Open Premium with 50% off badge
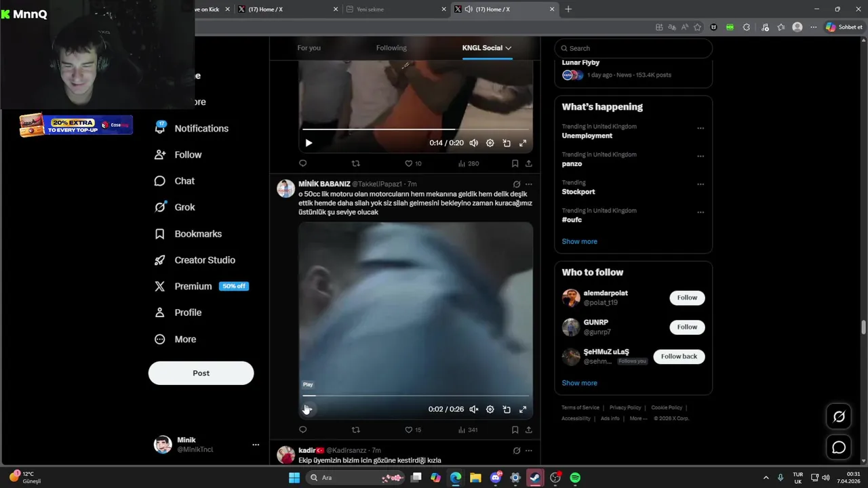 pyautogui.click(x=201, y=287)
